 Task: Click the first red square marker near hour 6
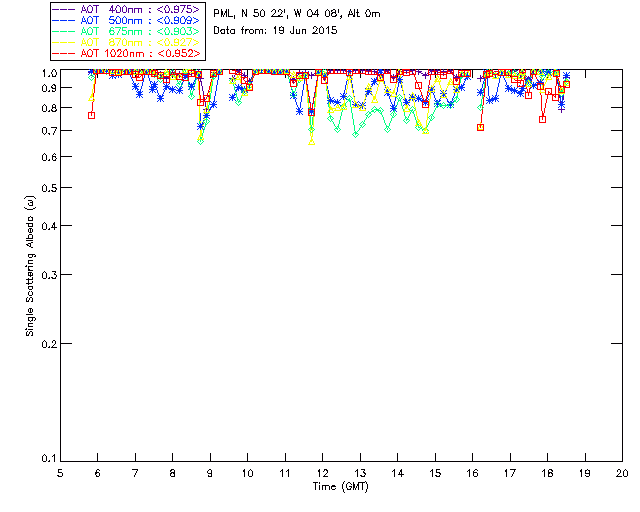(x=91, y=116)
